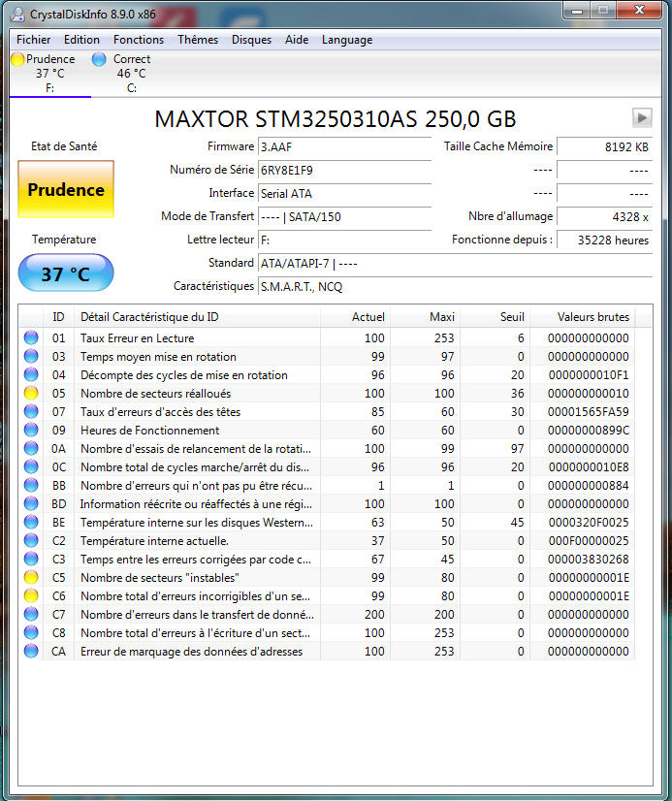Click status orb for attribute 01 Taux Erreur en Lecture
This screenshot has height=801, width=672.
31,337
